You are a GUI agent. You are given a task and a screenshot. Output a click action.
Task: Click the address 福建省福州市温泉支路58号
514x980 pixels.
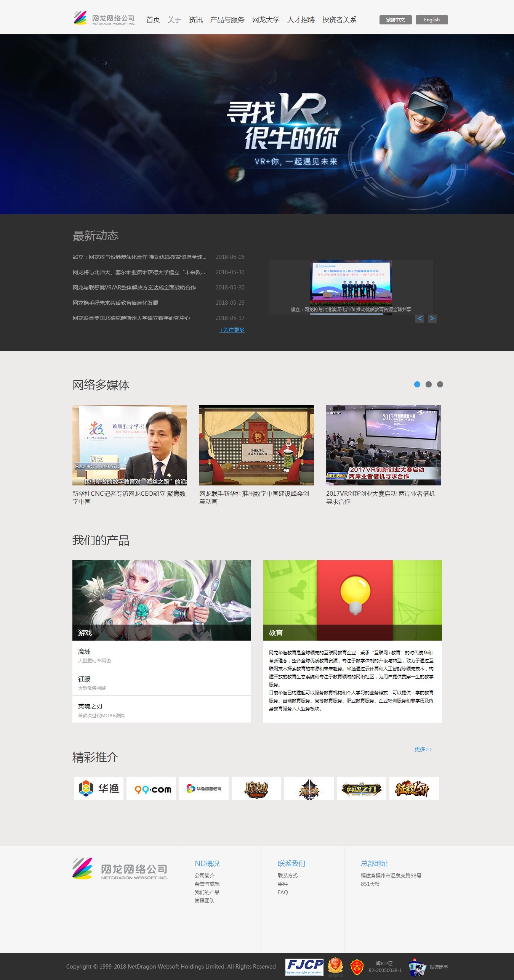(391, 876)
